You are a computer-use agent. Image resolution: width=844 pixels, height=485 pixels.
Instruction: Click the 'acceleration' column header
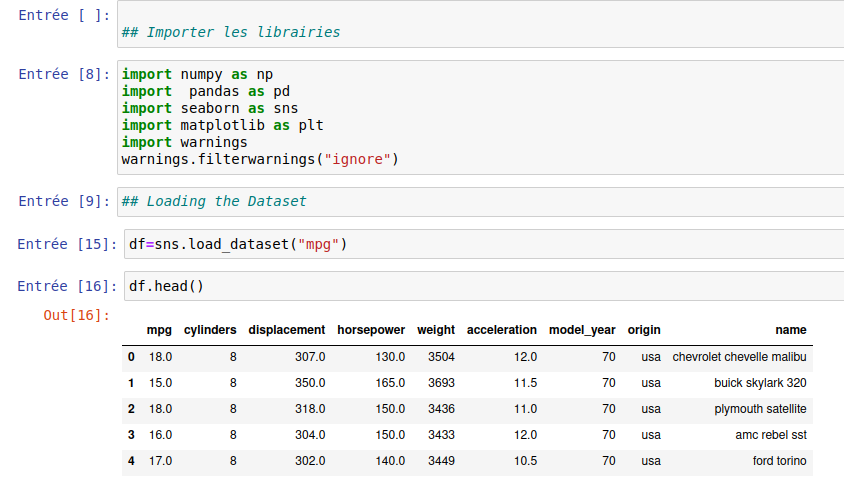(x=502, y=330)
